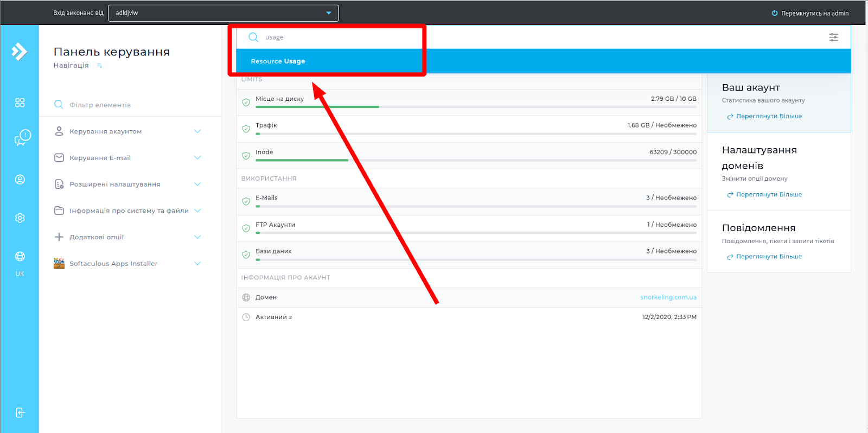Viewport: 868px width, 433px height.
Task: Click the Ваш акаунт card heading
Action: point(751,87)
